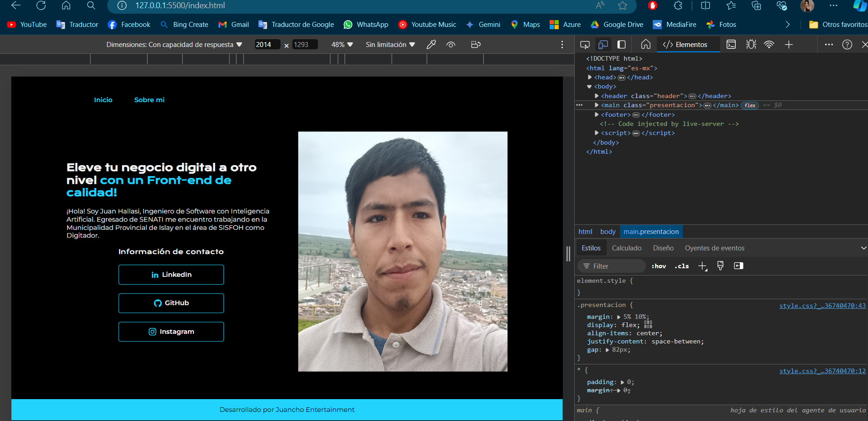The image size is (868, 421).
Task: Switch to the Diseño tab
Action: click(x=663, y=248)
